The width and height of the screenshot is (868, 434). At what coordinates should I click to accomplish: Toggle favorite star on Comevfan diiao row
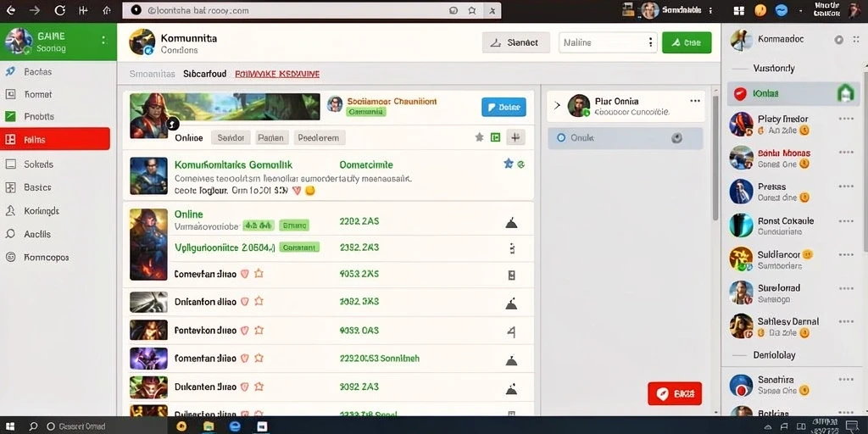click(x=259, y=274)
